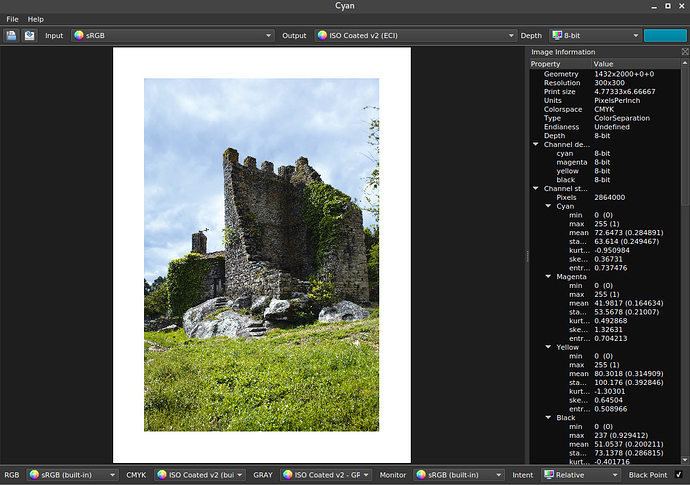This screenshot has height=485, width=690.
Task: Toggle the Black Point checkbox
Action: tap(678, 475)
